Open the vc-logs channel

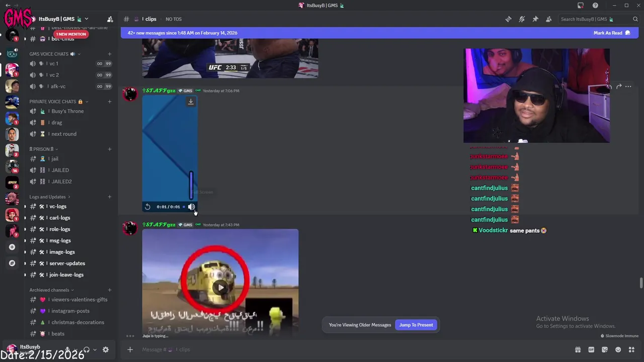(69, 207)
